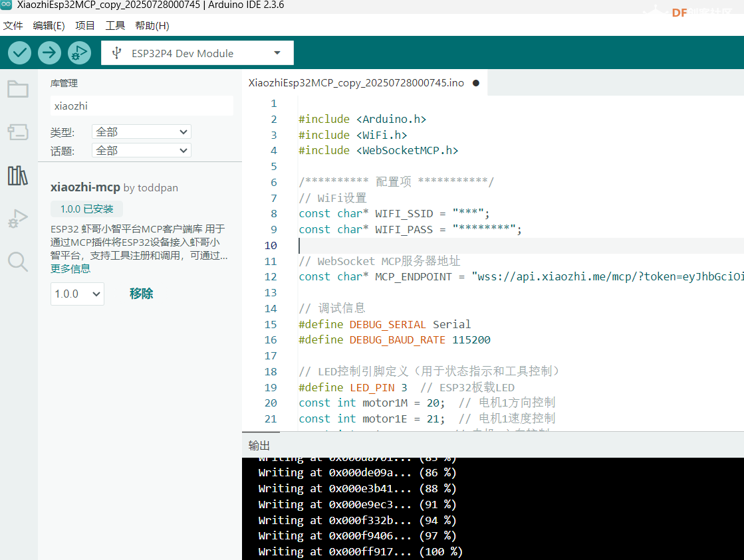This screenshot has height=560, width=744.
Task: Click the #include <Arduino.h> line
Action: pos(362,119)
